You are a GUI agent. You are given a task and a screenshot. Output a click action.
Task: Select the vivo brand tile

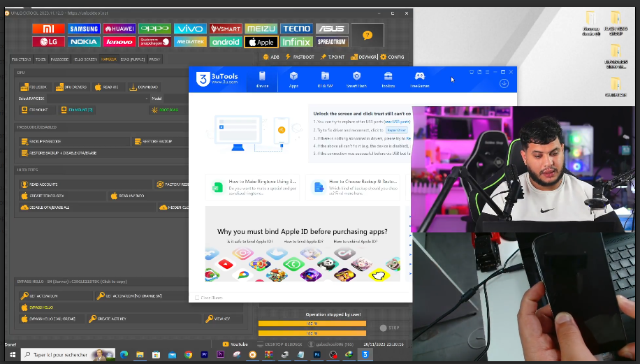(x=190, y=29)
